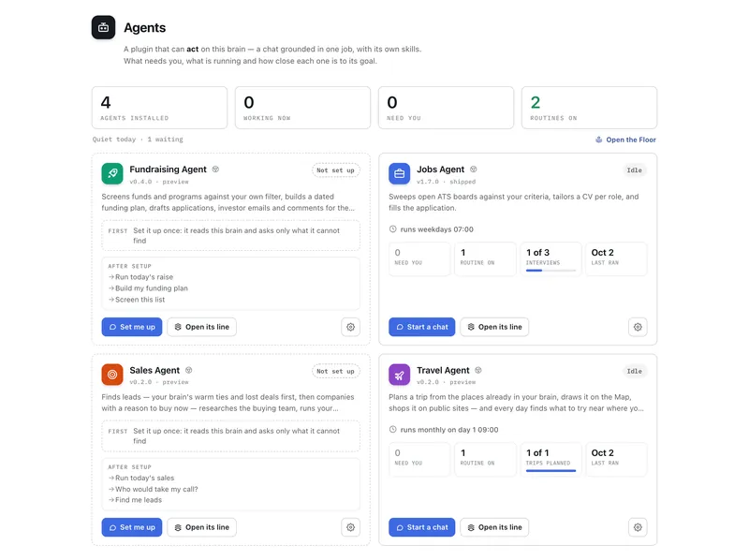This screenshot has height=560, width=749.
Task: Click the badge icon beside Fundraising Agent name
Action: [215, 169]
